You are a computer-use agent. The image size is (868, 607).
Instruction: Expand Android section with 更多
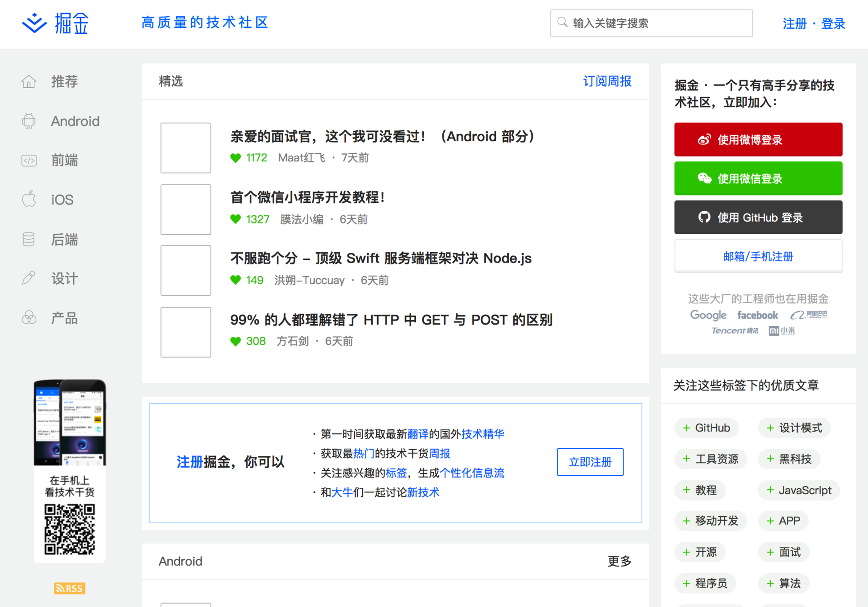(x=619, y=561)
